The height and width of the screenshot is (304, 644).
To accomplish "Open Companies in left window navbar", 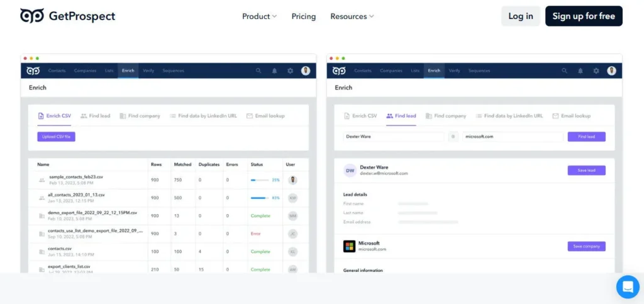I will tap(85, 70).
